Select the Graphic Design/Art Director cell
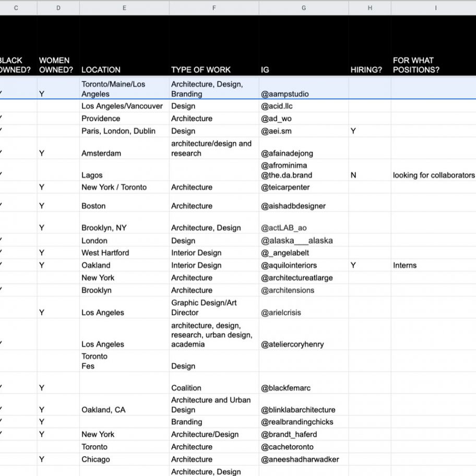 pyautogui.click(x=214, y=307)
